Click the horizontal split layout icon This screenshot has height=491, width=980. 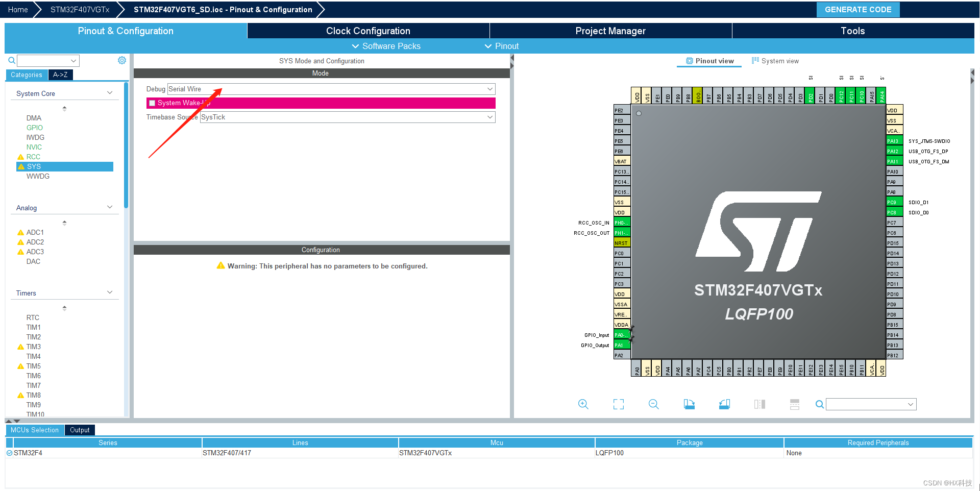pyautogui.click(x=795, y=404)
